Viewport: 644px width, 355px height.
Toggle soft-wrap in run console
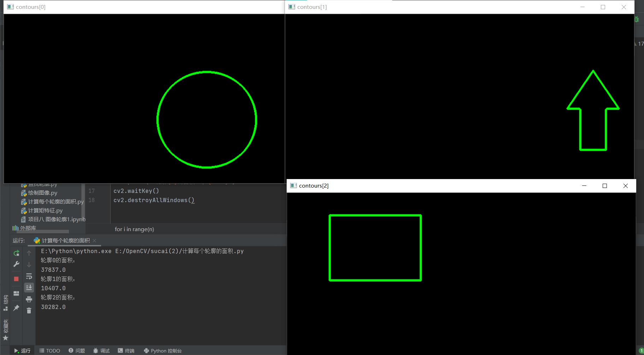(29, 276)
